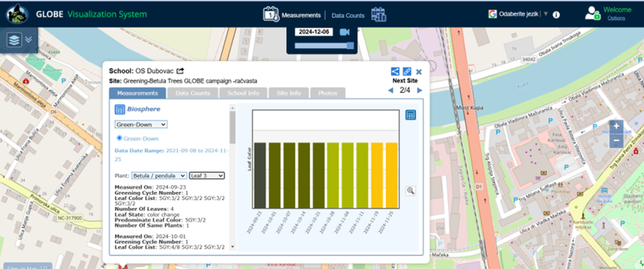The width and height of the screenshot is (644, 269).
Task: Open school page via external link icon
Action: [180, 71]
